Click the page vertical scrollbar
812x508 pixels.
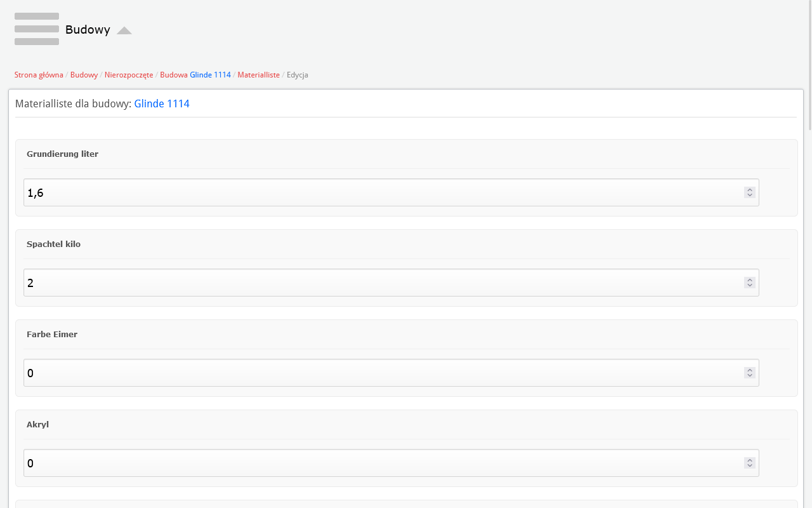(x=809, y=254)
